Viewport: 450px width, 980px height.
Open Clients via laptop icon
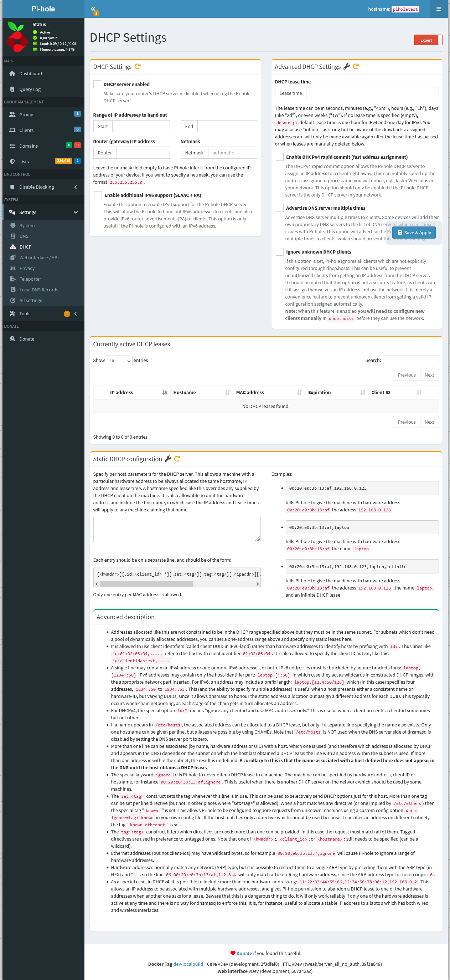point(12,130)
